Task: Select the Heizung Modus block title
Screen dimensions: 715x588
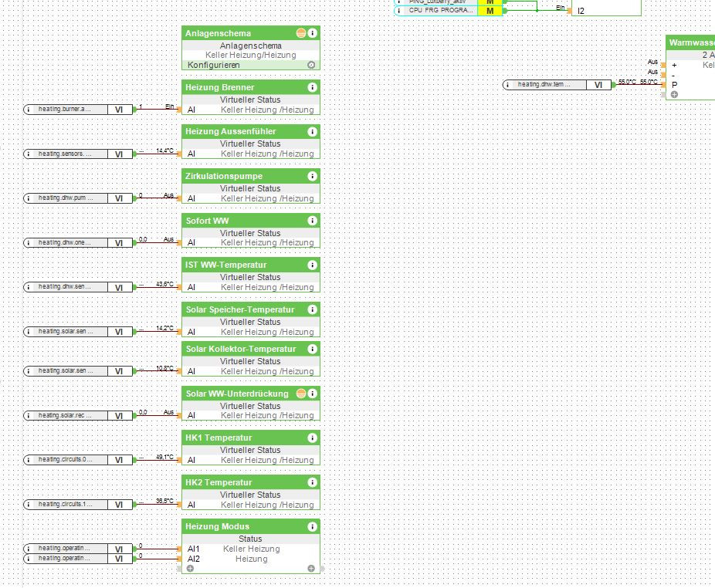Action: click(217, 526)
